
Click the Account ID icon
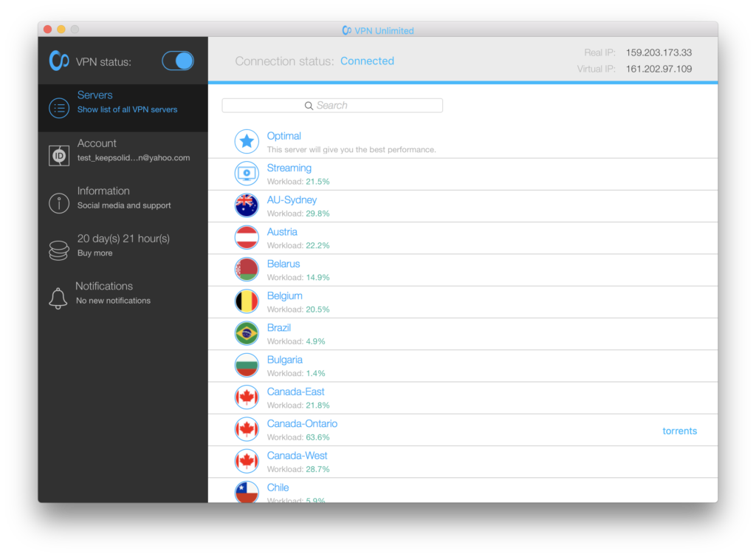[59, 155]
